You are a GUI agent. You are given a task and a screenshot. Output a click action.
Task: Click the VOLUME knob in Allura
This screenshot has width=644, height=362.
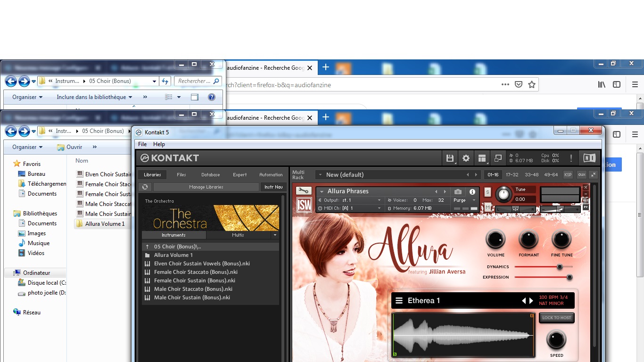point(495,240)
